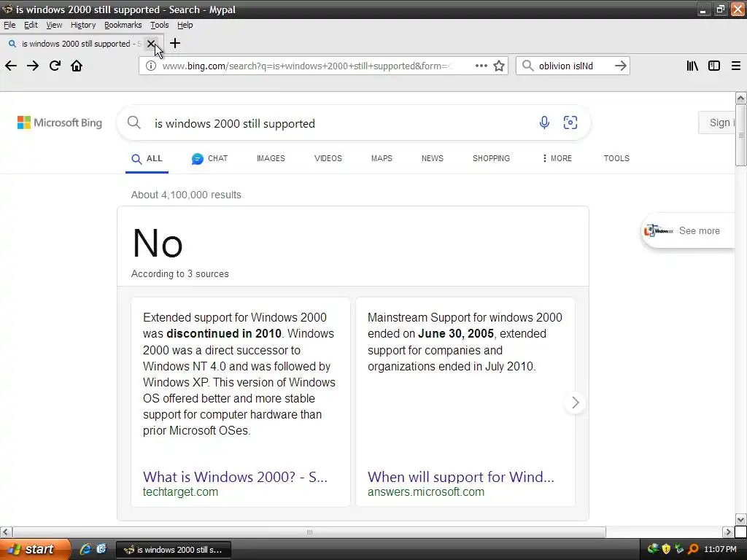Switch to the CHAT tab
Image resolution: width=747 pixels, height=560 pixels.
[209, 158]
